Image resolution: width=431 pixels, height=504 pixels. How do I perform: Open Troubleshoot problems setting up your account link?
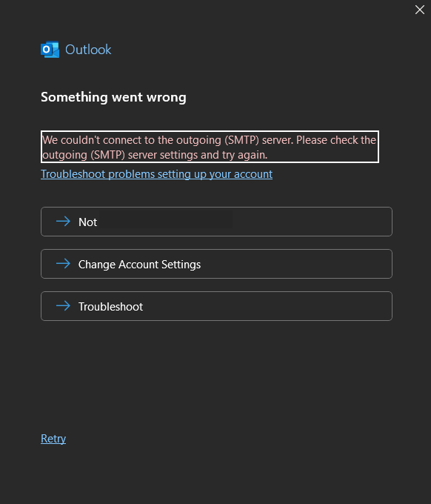[x=157, y=174]
